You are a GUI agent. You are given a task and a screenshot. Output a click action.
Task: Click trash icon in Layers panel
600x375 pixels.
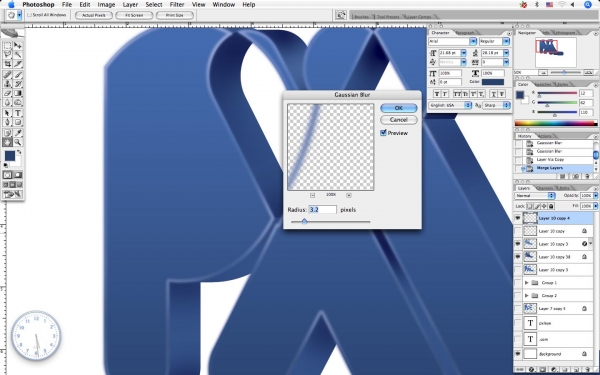coord(588,370)
